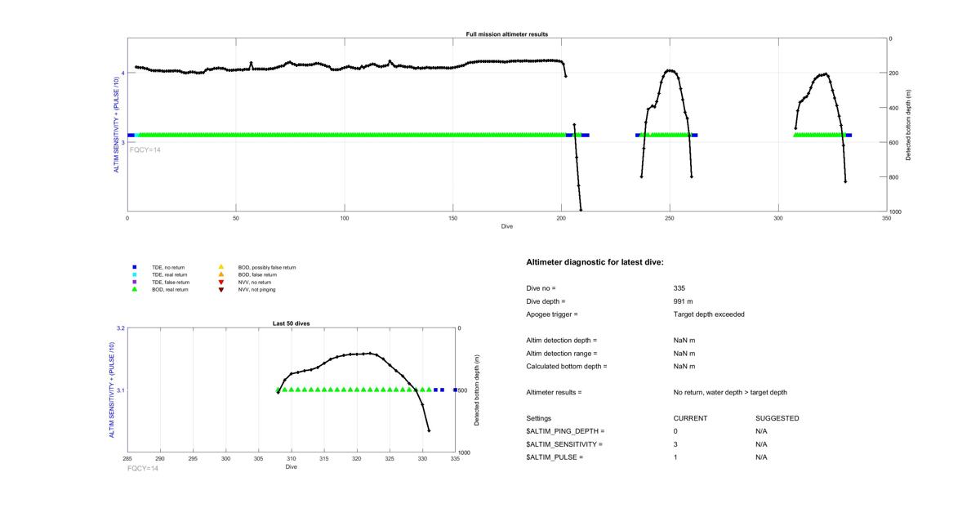
Task: Select the dive depth value '991 m'
Action: (x=684, y=301)
